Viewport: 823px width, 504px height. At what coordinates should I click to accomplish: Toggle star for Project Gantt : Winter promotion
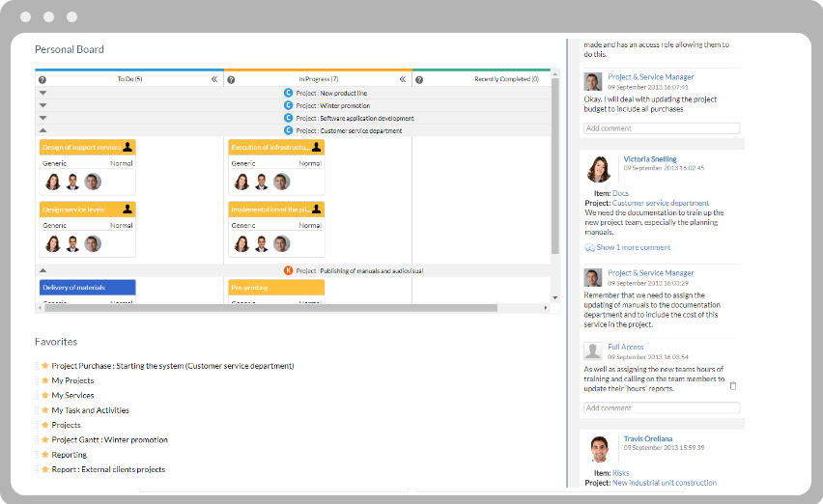[x=44, y=440]
